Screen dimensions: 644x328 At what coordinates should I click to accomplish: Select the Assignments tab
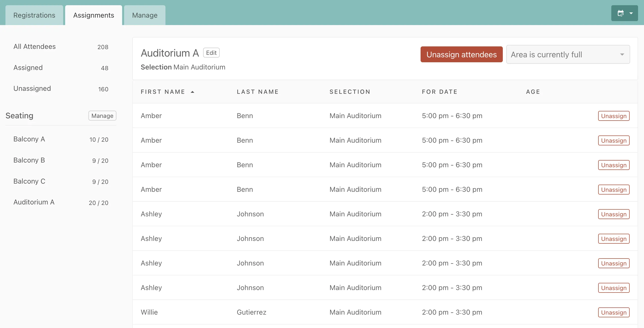coord(93,15)
